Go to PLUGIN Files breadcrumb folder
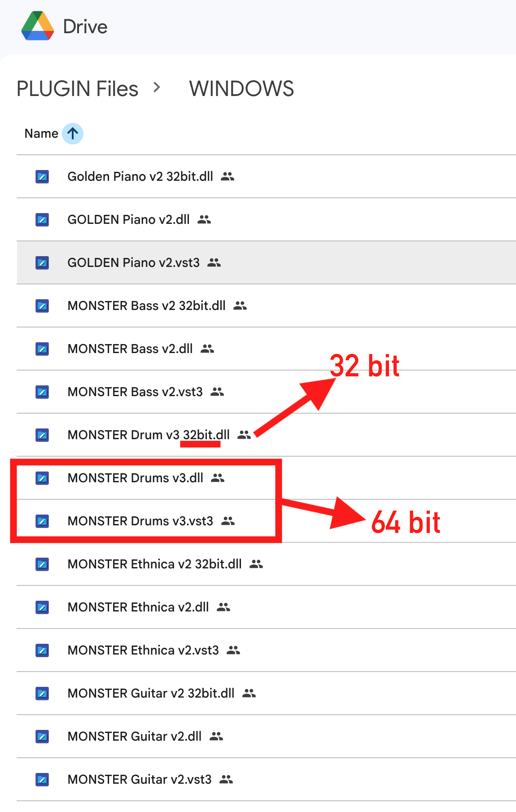 point(77,88)
